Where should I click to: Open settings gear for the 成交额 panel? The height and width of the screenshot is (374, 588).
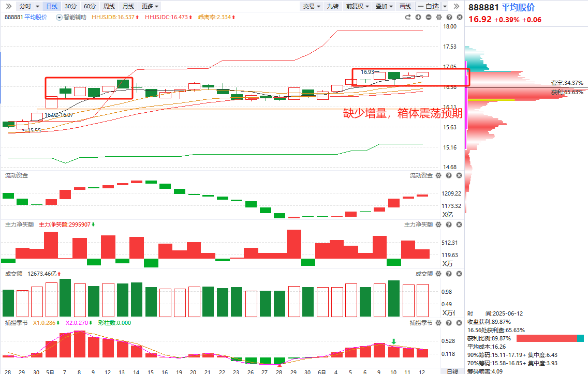point(438,274)
